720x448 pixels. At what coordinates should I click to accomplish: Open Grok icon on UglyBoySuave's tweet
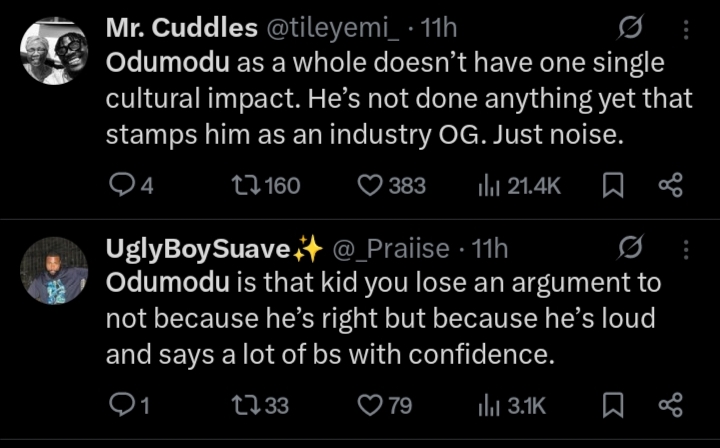630,248
